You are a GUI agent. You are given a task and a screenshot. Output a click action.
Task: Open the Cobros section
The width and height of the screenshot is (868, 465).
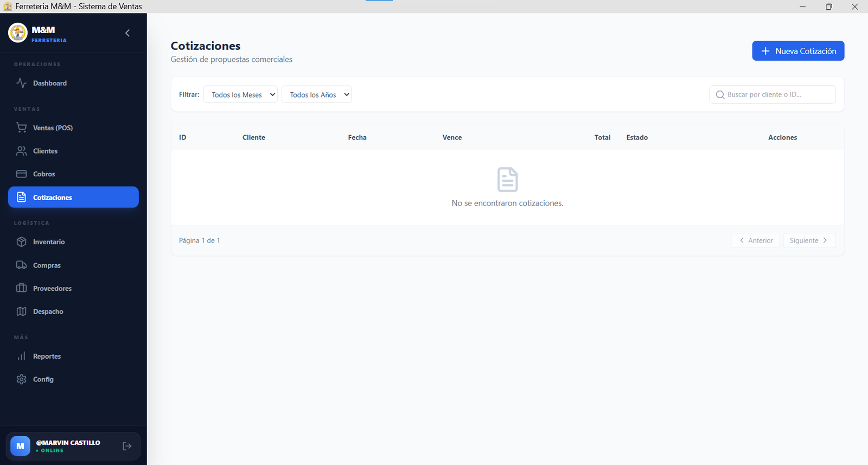[73, 174]
